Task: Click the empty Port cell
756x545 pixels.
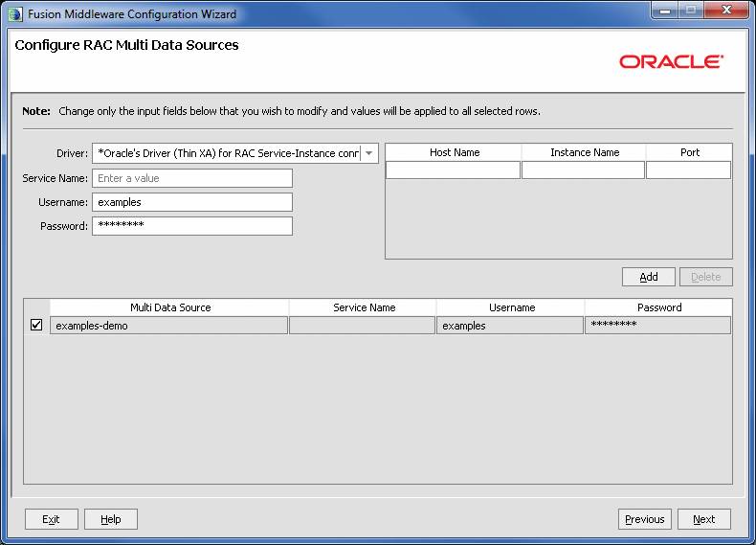Action: (x=688, y=170)
